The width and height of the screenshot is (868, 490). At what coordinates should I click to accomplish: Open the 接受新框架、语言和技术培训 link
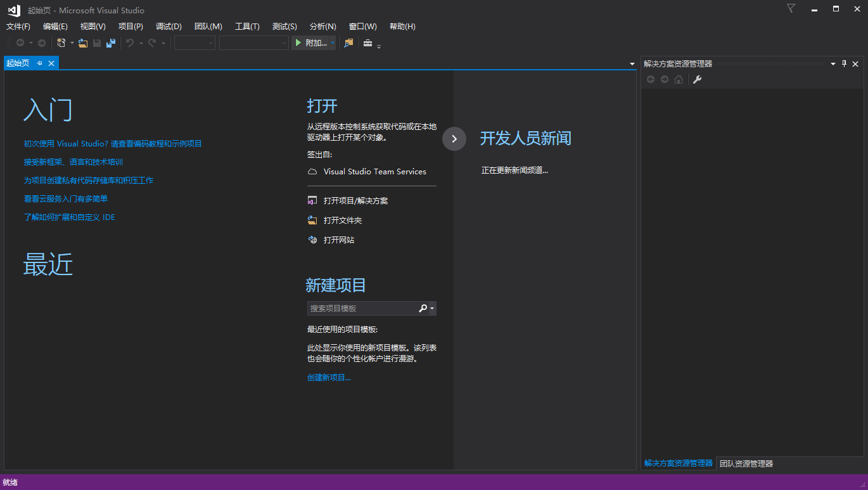pyautogui.click(x=73, y=162)
